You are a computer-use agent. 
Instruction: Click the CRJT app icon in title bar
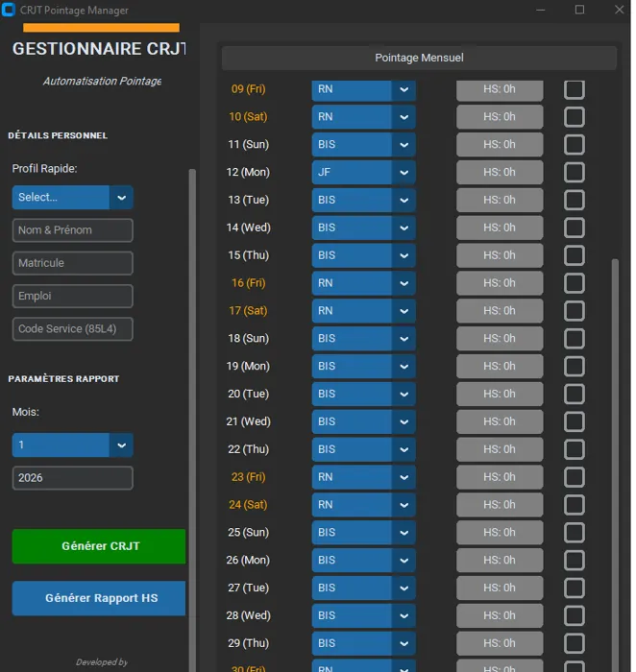tap(10, 10)
